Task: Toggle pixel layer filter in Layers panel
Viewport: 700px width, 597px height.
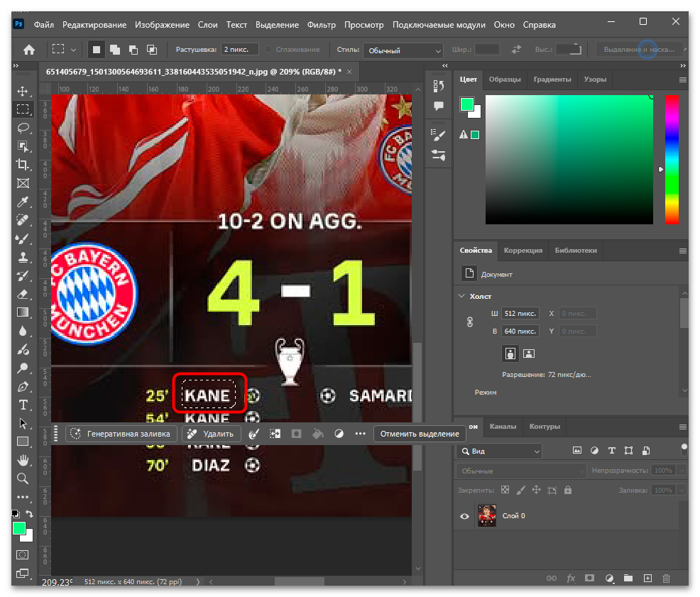Action: coord(576,451)
